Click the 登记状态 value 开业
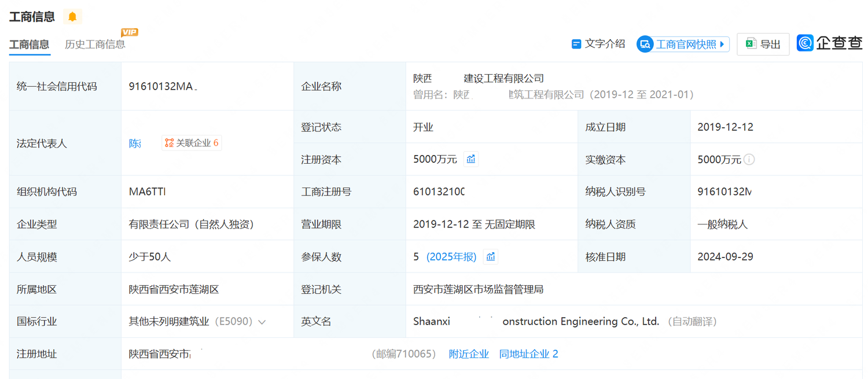The width and height of the screenshot is (868, 379). pos(423,127)
